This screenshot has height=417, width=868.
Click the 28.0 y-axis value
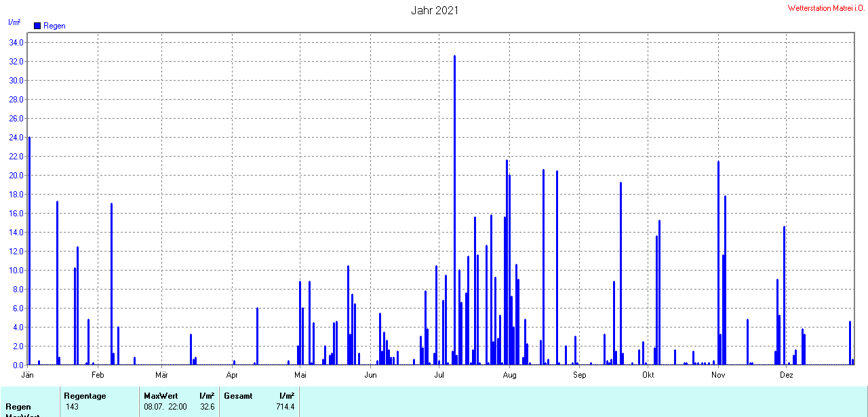(16, 99)
